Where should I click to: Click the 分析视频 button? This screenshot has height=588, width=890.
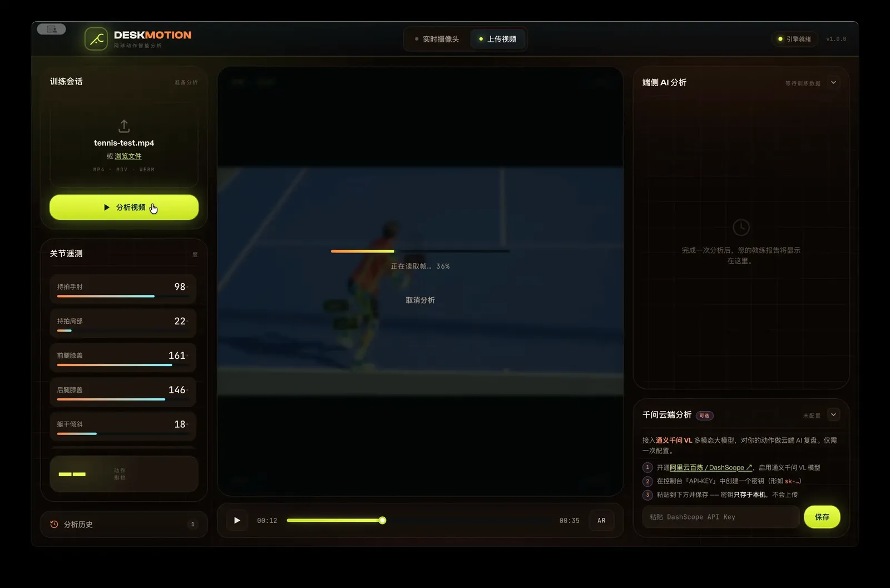click(x=124, y=207)
